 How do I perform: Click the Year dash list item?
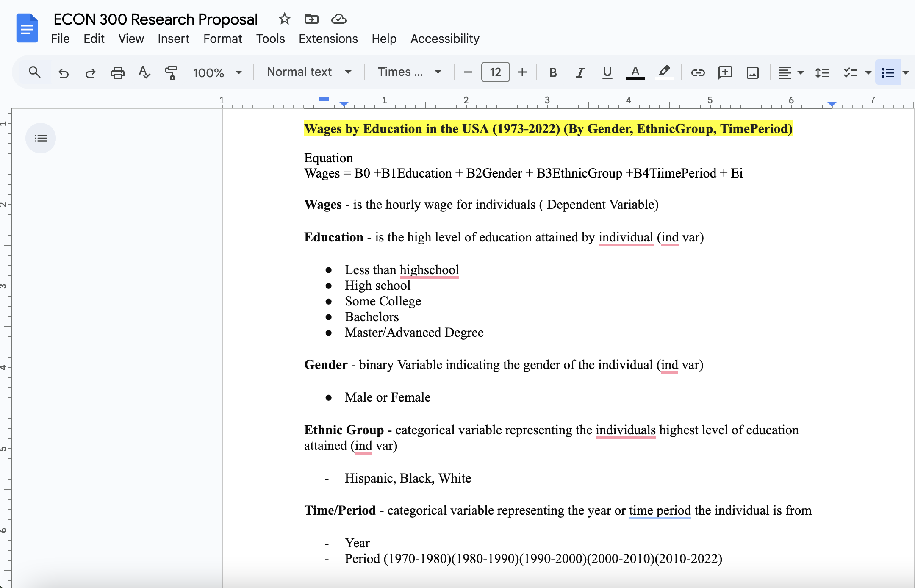tap(357, 543)
